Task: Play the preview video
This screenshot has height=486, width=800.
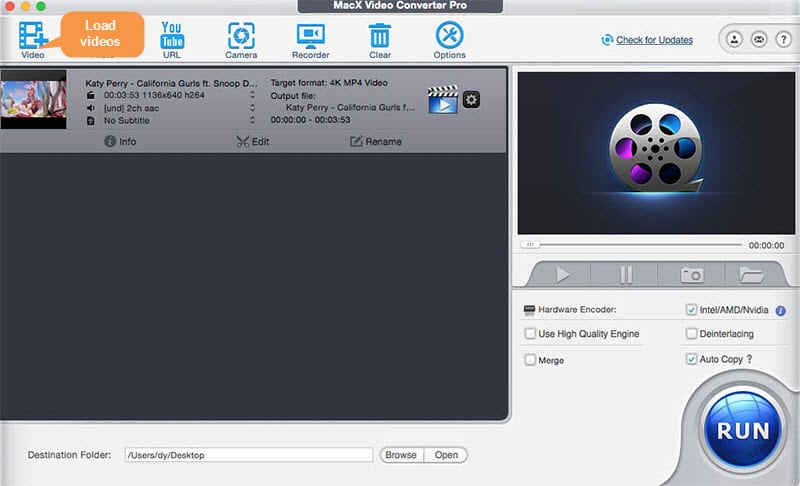Action: [x=562, y=274]
